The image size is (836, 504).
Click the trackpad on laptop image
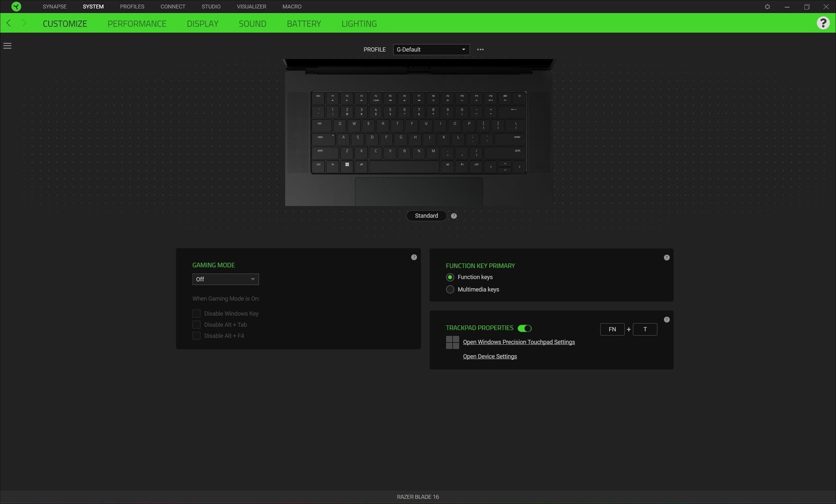[x=419, y=191]
